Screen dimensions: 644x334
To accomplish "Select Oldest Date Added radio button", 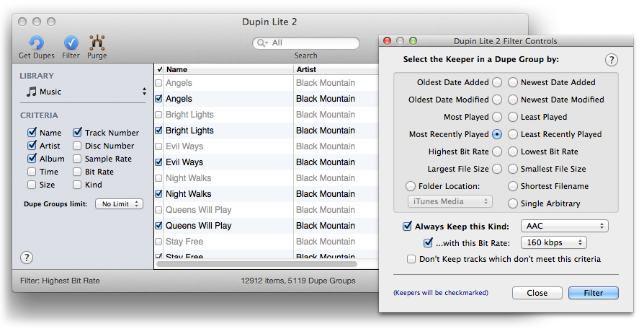I will coord(497,82).
